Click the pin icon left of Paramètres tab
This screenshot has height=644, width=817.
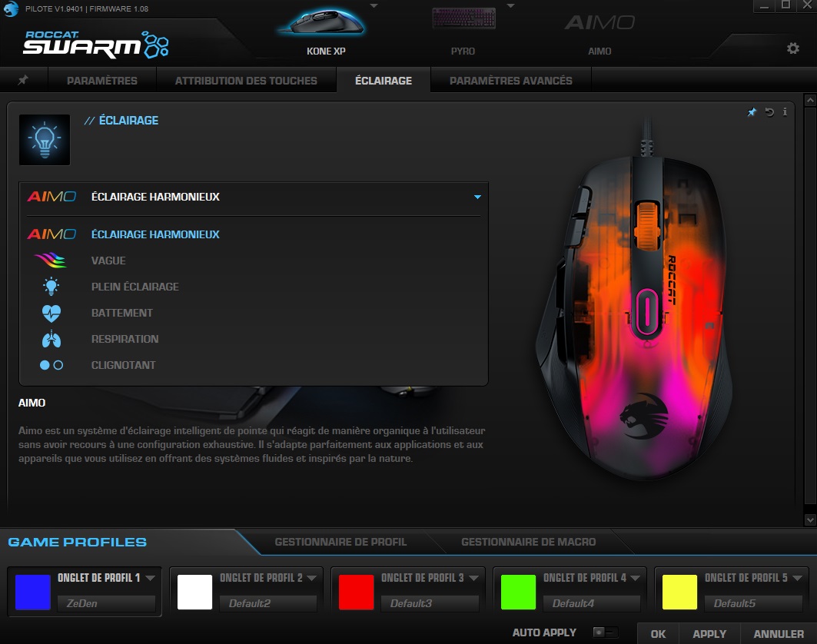(23, 79)
